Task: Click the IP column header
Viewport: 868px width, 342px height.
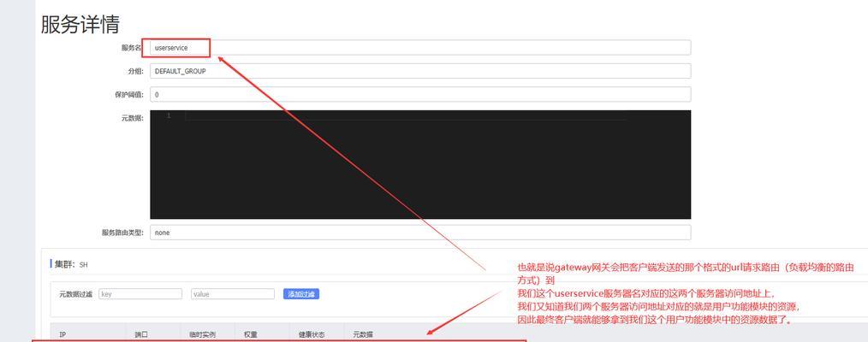Action: pyautogui.click(x=62, y=335)
